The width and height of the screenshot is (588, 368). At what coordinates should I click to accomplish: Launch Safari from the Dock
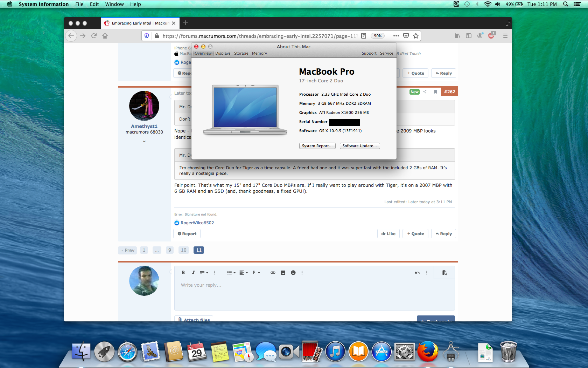pyautogui.click(x=127, y=352)
